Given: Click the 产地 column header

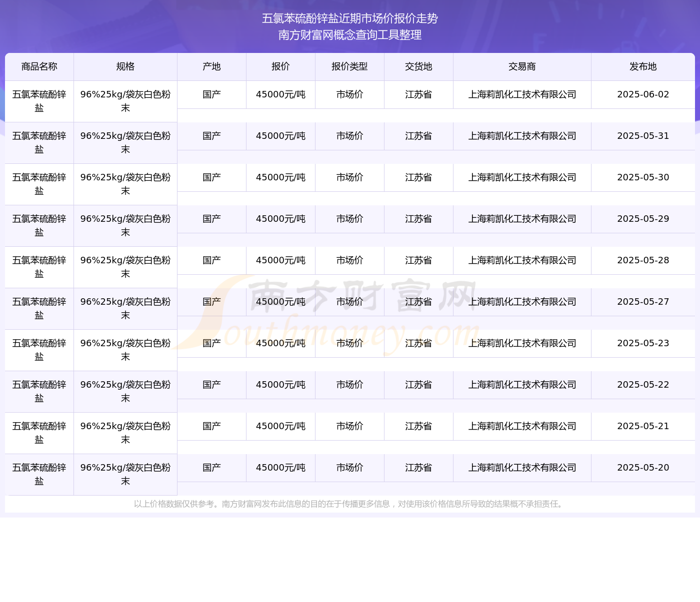Looking at the screenshot, I should [x=212, y=66].
